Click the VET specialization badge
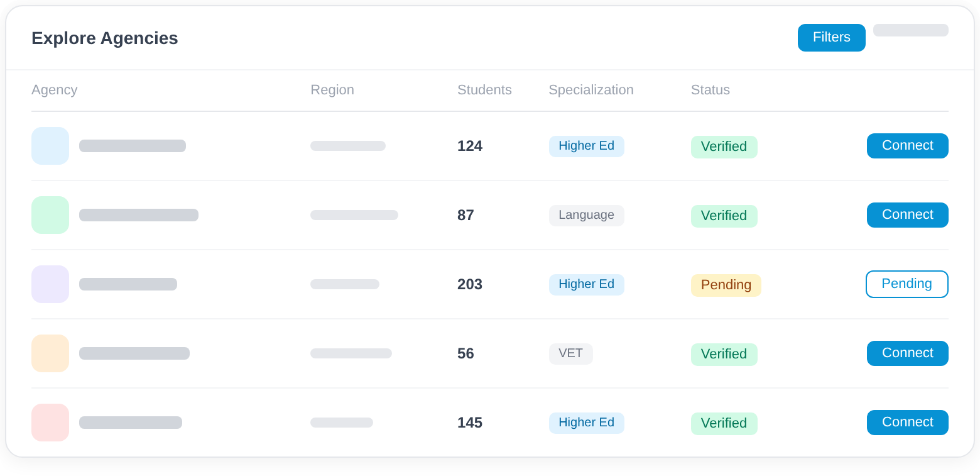This screenshot has height=476, width=980. pos(570,353)
